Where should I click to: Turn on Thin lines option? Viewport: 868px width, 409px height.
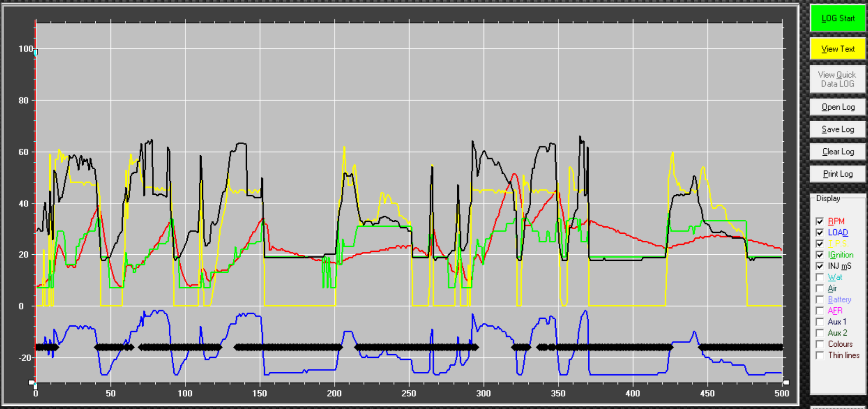tap(820, 355)
